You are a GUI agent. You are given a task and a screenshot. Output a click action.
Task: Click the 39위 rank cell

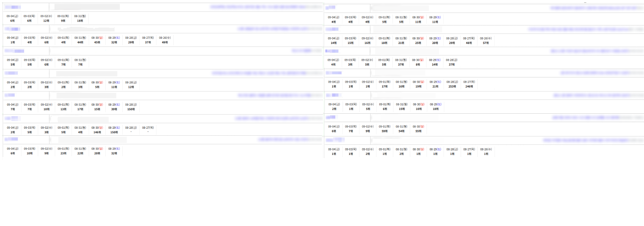(114, 110)
